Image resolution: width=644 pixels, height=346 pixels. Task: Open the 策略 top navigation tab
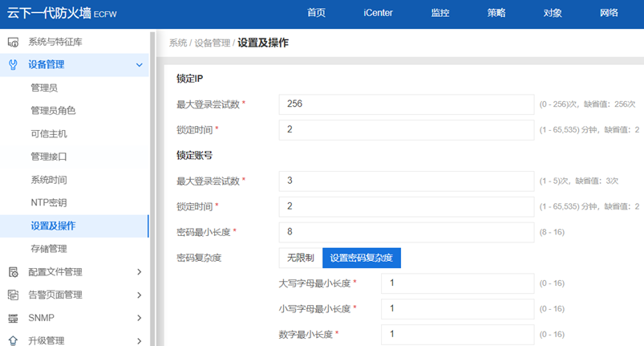(496, 13)
